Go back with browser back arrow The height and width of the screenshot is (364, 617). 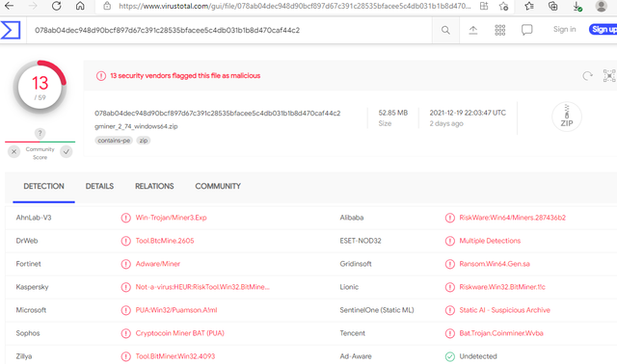point(9,6)
